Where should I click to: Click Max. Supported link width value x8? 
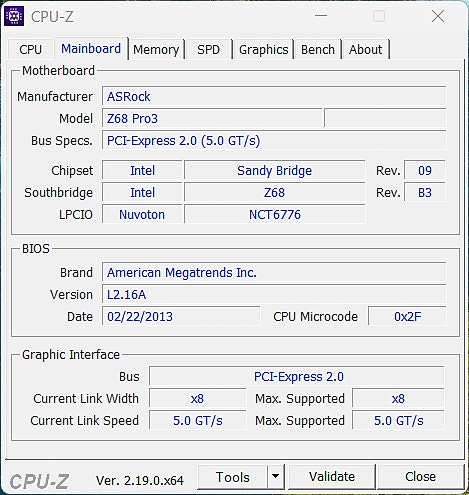[398, 398]
